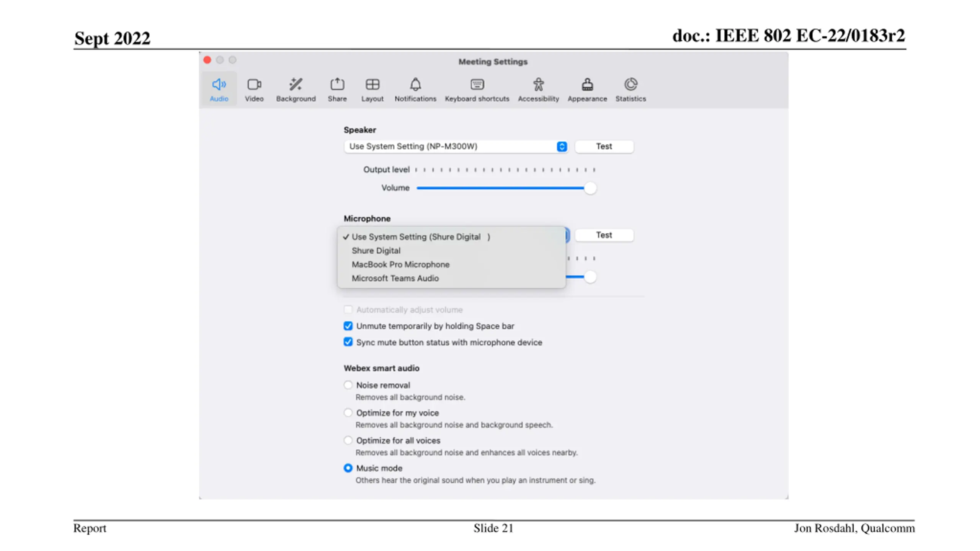
Task: Select MacBook Pro Microphone option
Action: 451,264
